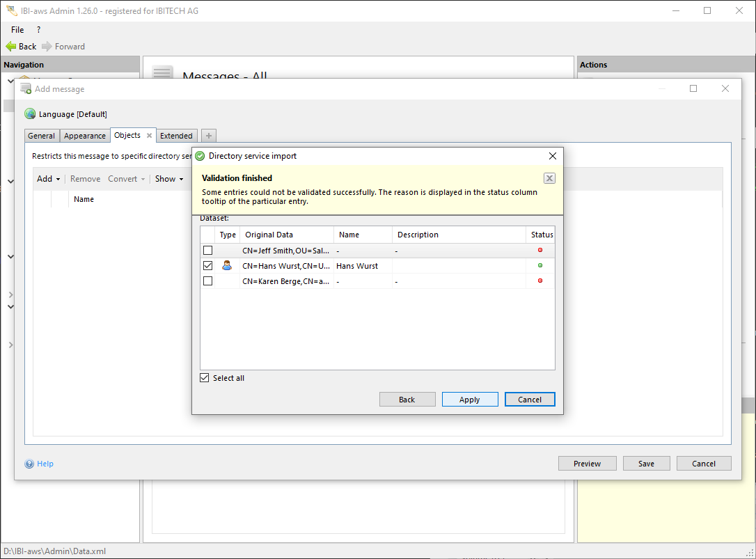Dismiss the Validation finished notification banner
This screenshot has width=756, height=559.
(x=549, y=178)
